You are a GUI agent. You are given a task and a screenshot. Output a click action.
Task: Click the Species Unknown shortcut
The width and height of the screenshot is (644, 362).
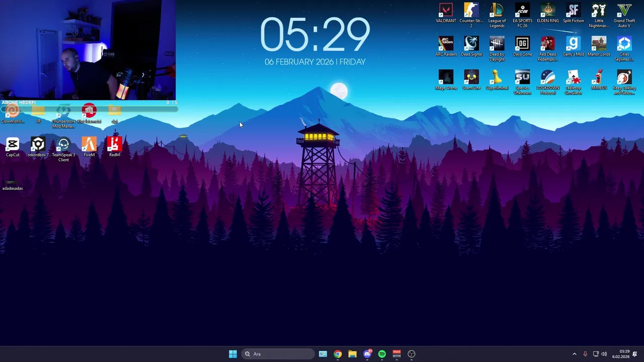point(522,83)
